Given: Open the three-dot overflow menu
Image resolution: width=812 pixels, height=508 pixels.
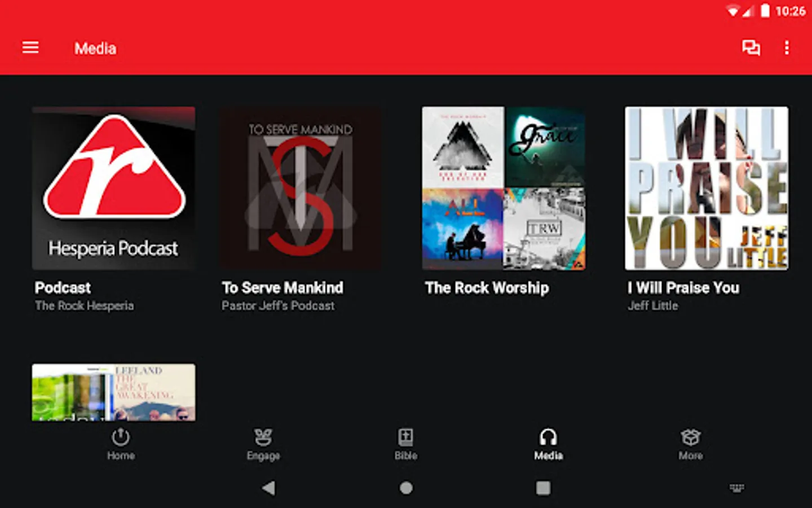Looking at the screenshot, I should pyautogui.click(x=787, y=47).
